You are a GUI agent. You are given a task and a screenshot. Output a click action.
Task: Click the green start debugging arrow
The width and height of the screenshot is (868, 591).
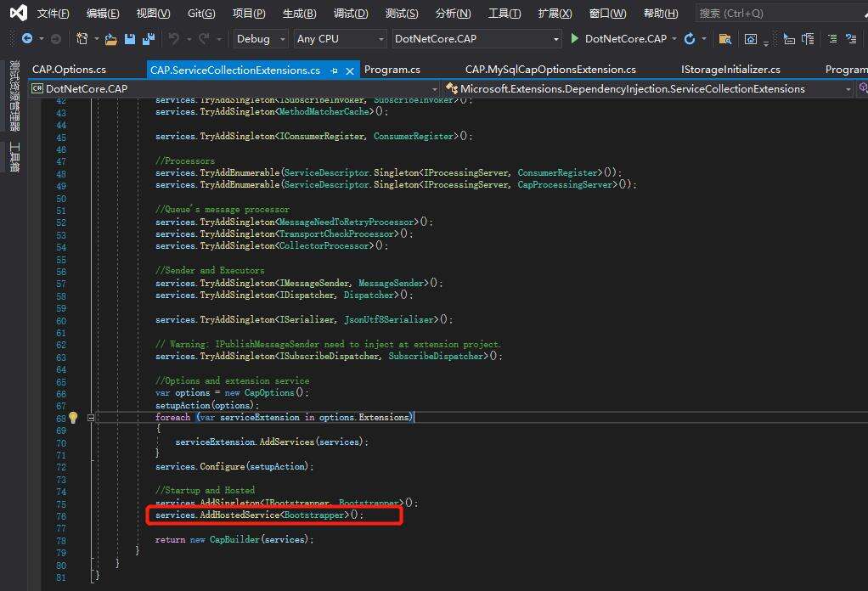tap(575, 39)
